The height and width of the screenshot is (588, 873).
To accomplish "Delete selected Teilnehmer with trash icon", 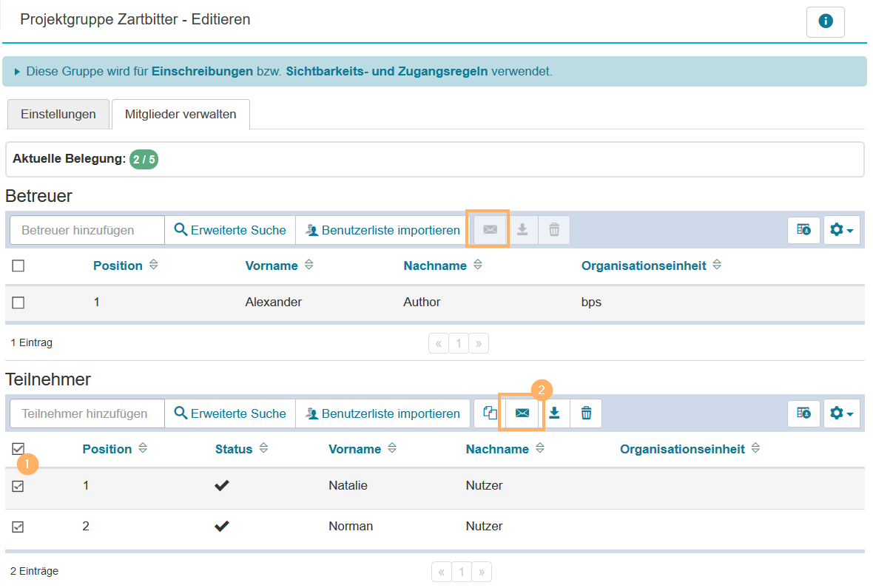I will [586, 413].
